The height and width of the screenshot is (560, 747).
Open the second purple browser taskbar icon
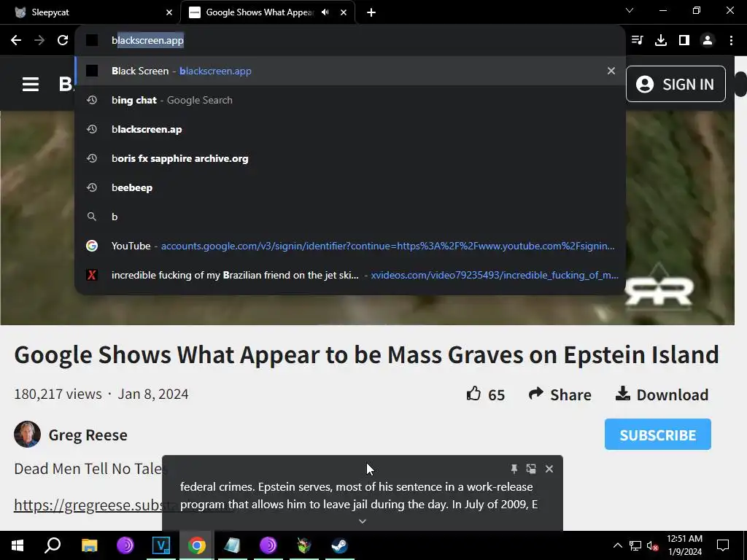tap(268, 545)
